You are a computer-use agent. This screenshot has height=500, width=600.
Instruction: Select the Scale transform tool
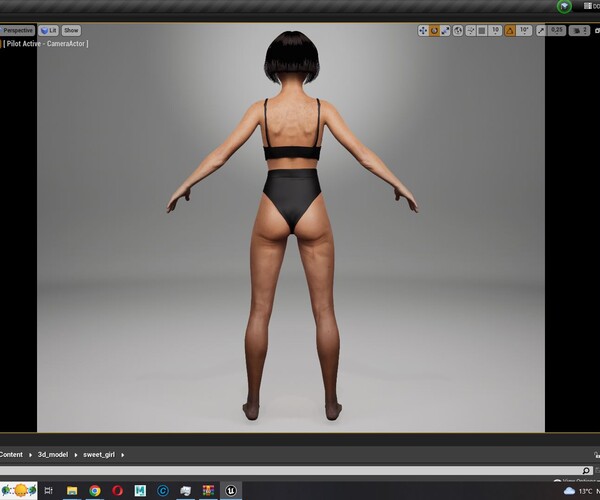coord(445,31)
